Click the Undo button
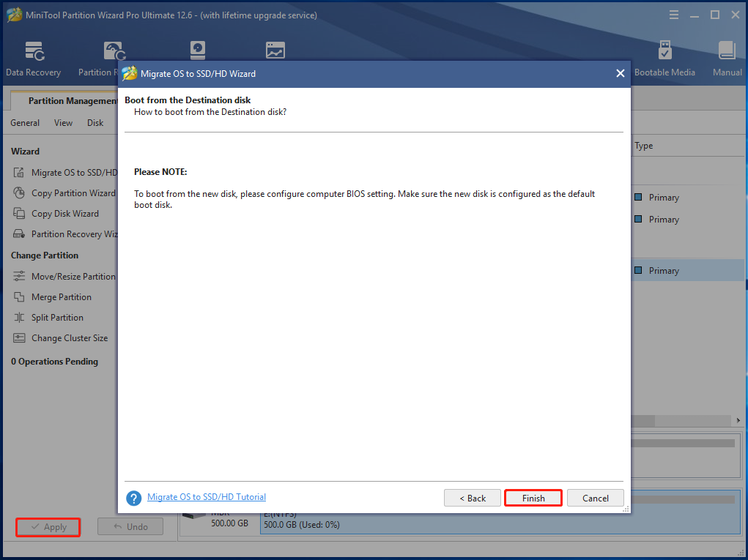 pos(130,526)
